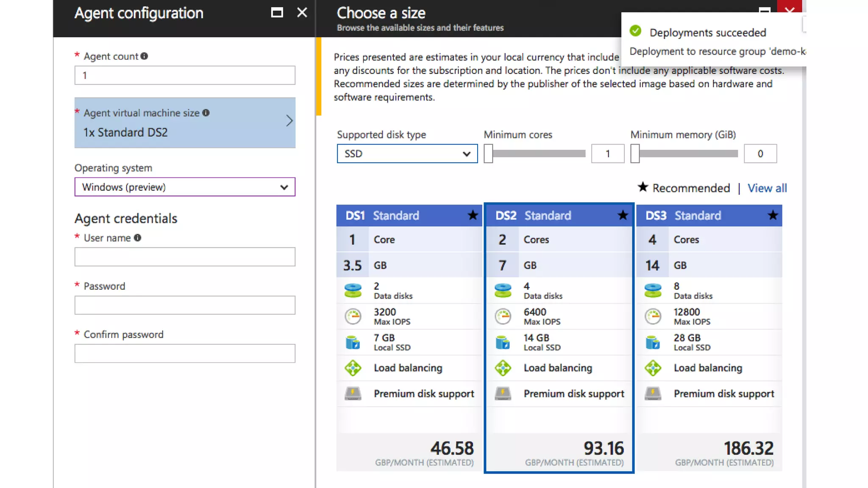
Task: Click the DS3 Local SSD icon
Action: (653, 342)
